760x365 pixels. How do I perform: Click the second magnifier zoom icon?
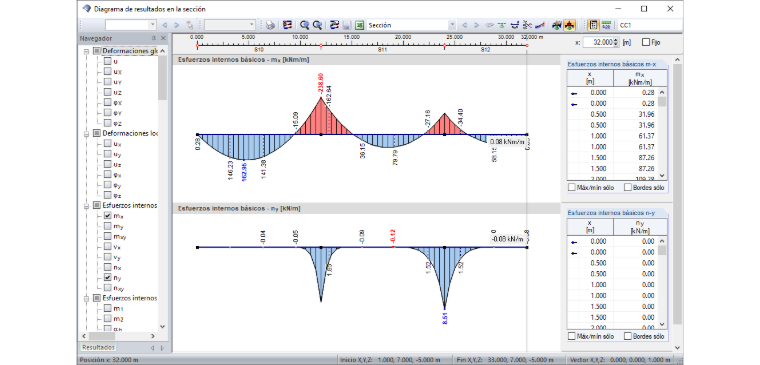pos(317,25)
